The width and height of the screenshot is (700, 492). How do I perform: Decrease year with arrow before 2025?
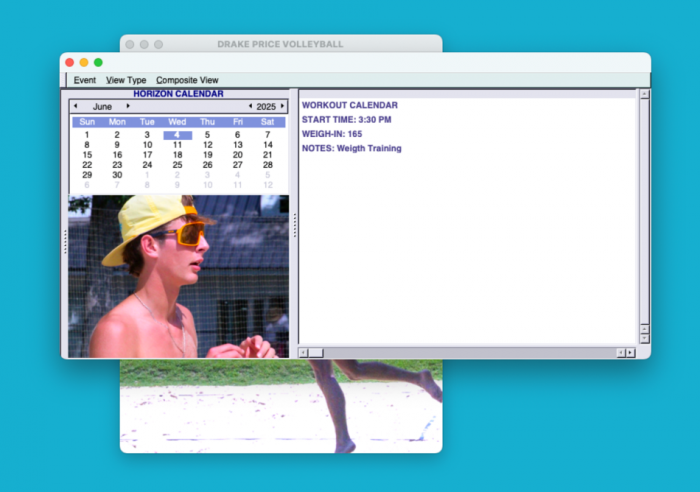pos(250,106)
